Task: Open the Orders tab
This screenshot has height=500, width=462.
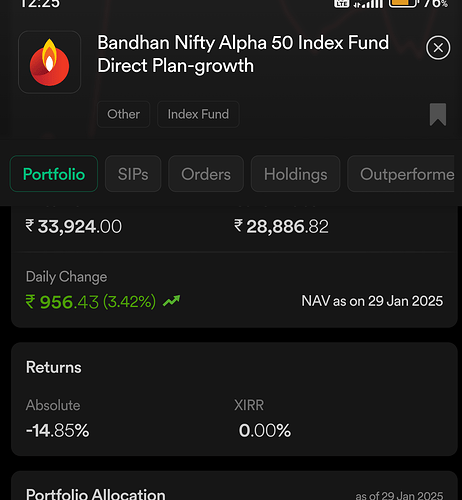Action: tap(206, 174)
